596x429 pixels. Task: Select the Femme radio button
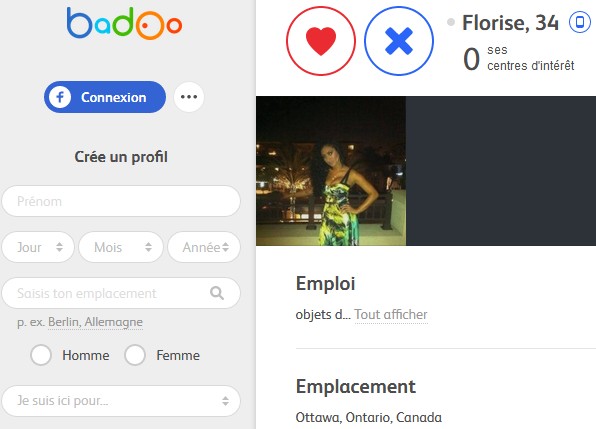click(x=135, y=355)
